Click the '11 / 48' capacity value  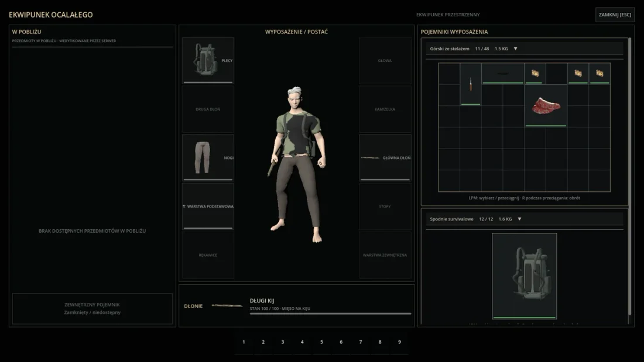pyautogui.click(x=482, y=49)
